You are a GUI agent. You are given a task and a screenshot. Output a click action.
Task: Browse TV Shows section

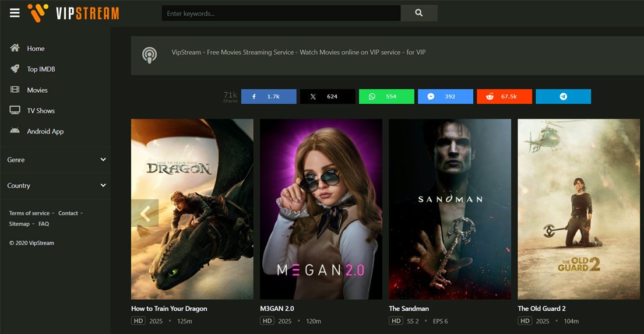point(41,111)
